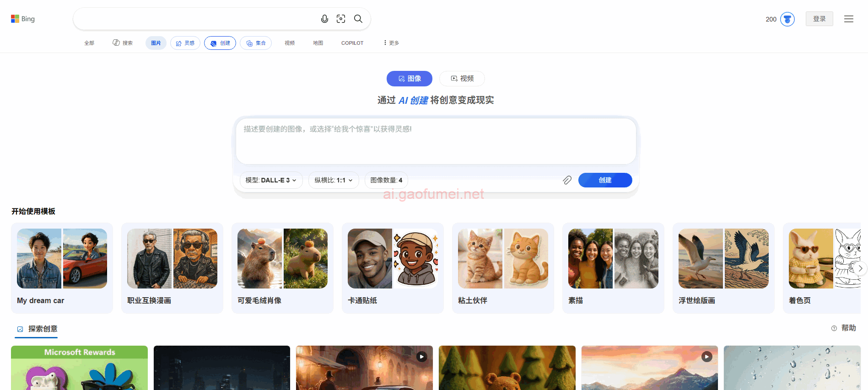This screenshot has height=390, width=868.
Task: Select the 灵感 inspiration tab
Action: 185,43
